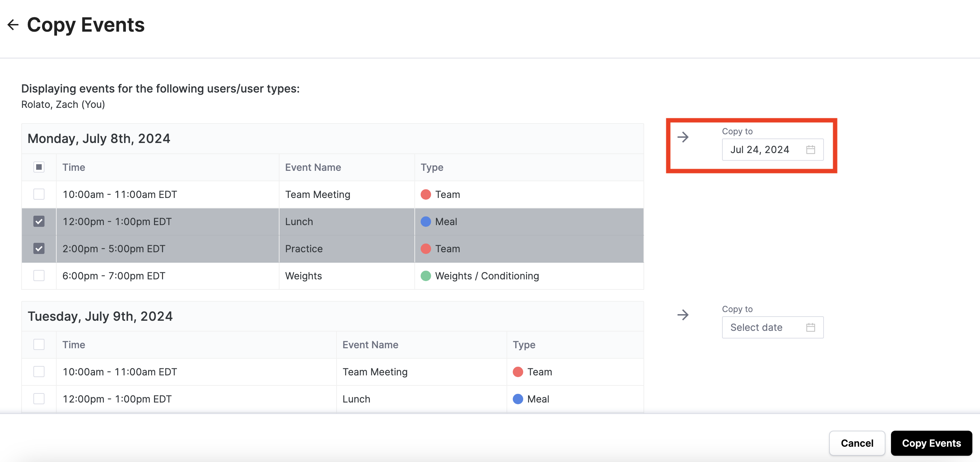The height and width of the screenshot is (462, 980).
Task: Open the Select date copy-to picker for Tuesday
Action: click(x=773, y=327)
